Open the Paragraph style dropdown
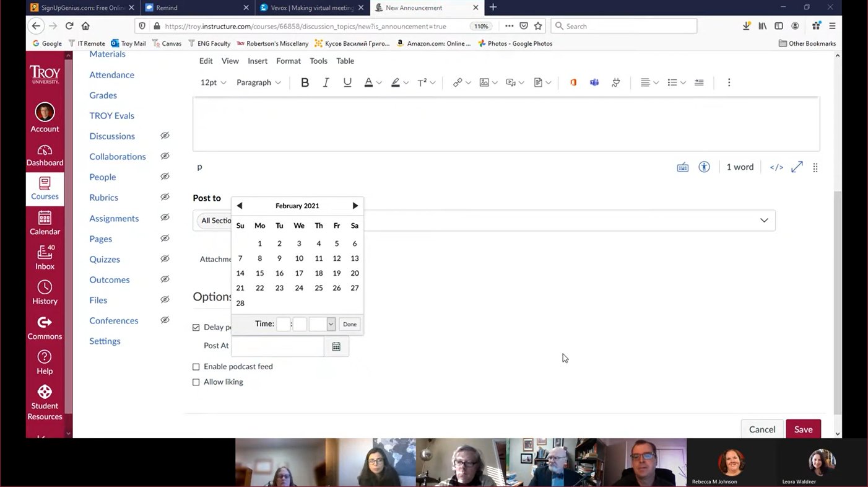 point(259,82)
